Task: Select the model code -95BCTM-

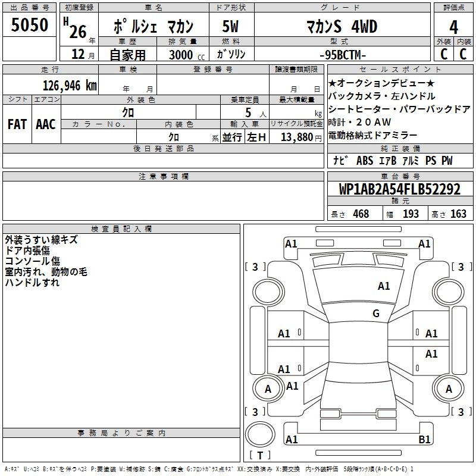Action: tap(343, 55)
